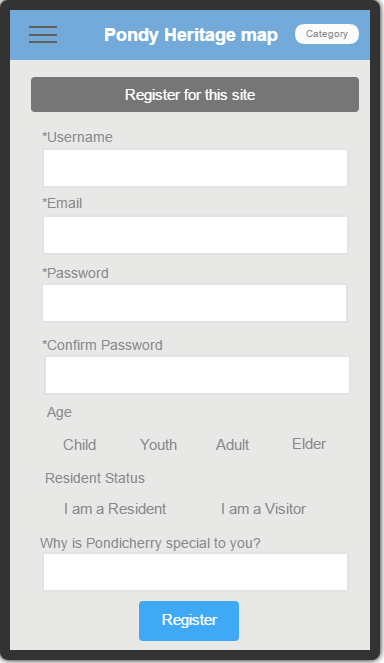Click the *Email field label
The image size is (384, 663).
(62, 203)
